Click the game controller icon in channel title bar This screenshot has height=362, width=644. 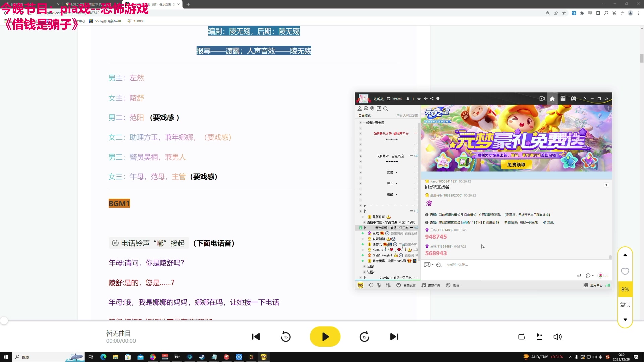(574, 98)
